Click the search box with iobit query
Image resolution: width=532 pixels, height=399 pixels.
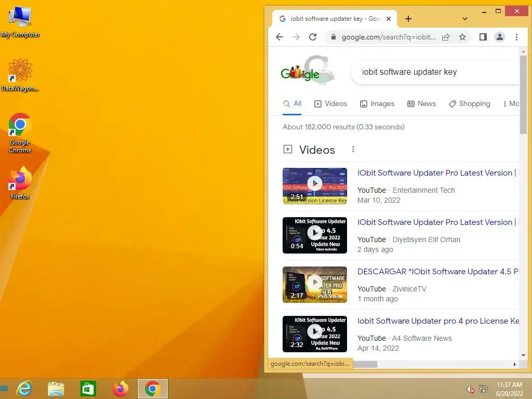pos(435,72)
